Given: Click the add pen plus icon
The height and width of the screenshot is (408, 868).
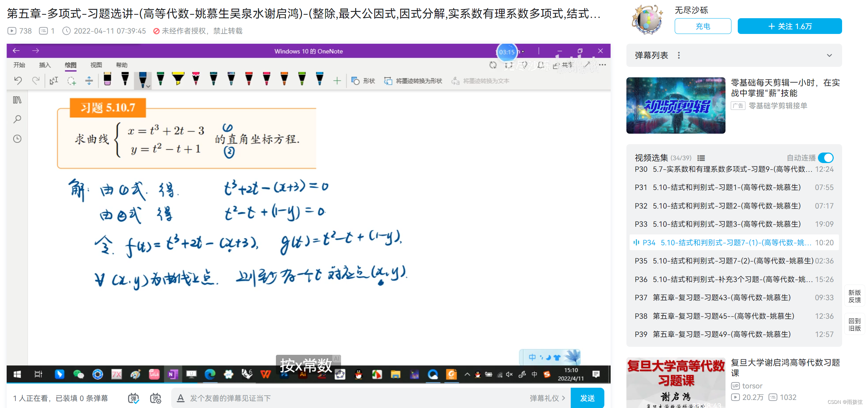Looking at the screenshot, I should pyautogui.click(x=337, y=81).
